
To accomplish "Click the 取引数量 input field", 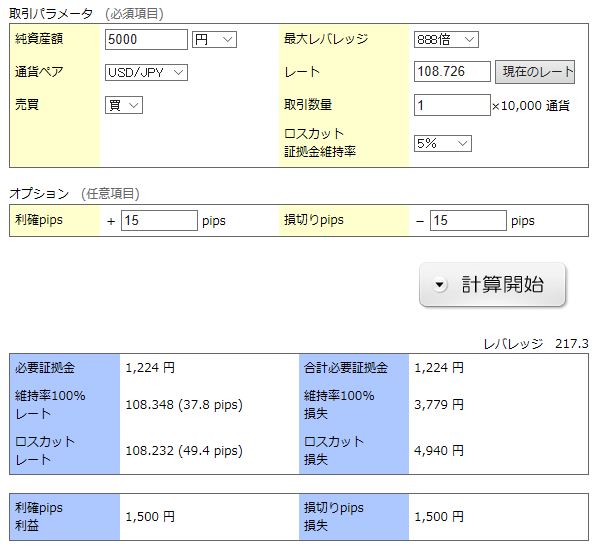I will [452, 105].
